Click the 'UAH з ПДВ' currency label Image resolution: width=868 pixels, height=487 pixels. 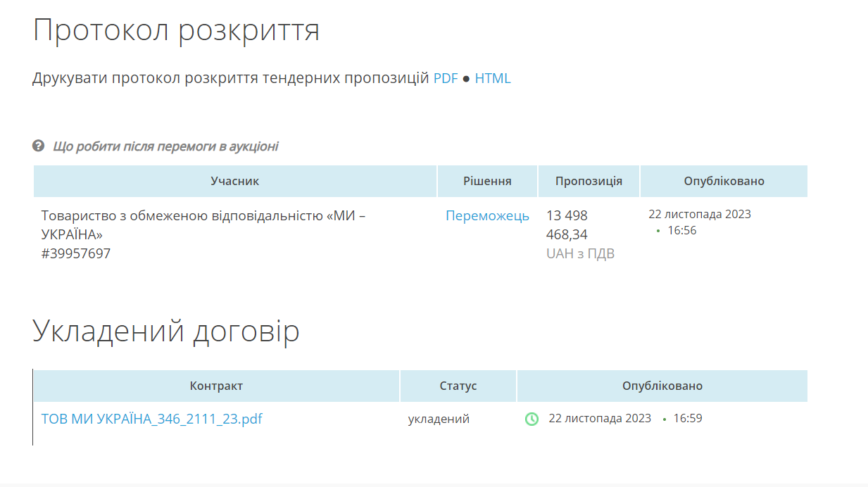[x=580, y=253]
